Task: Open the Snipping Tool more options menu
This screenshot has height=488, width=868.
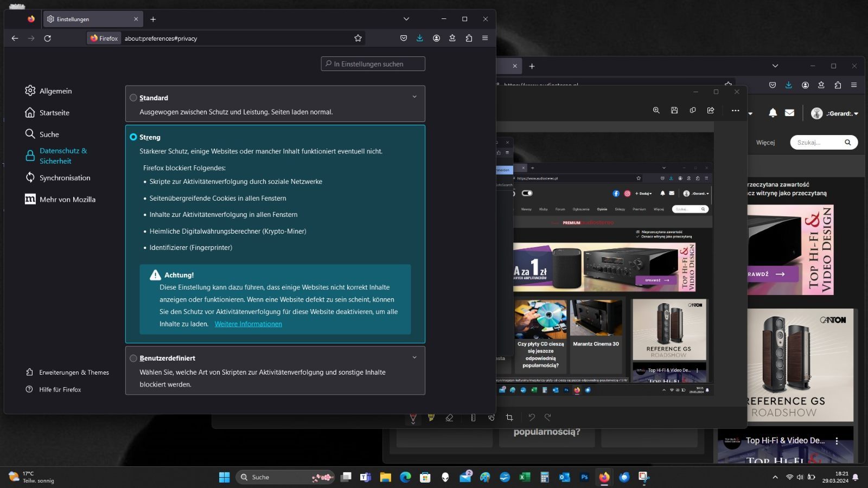Action: click(x=735, y=110)
